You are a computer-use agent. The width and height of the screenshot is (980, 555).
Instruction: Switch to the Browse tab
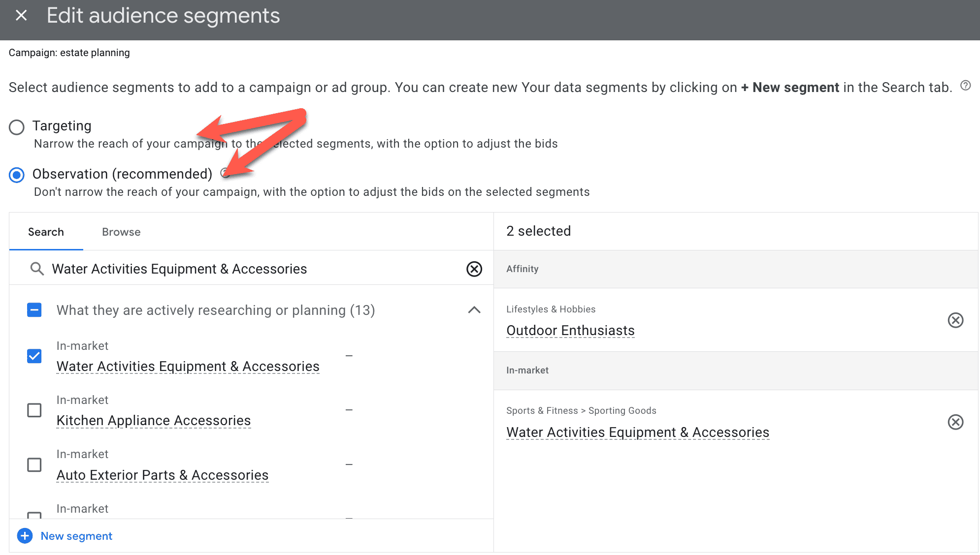pyautogui.click(x=121, y=232)
